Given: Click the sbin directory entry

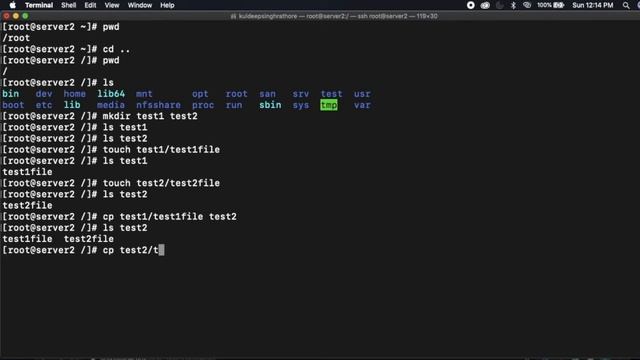Looking at the screenshot, I should pos(270,105).
